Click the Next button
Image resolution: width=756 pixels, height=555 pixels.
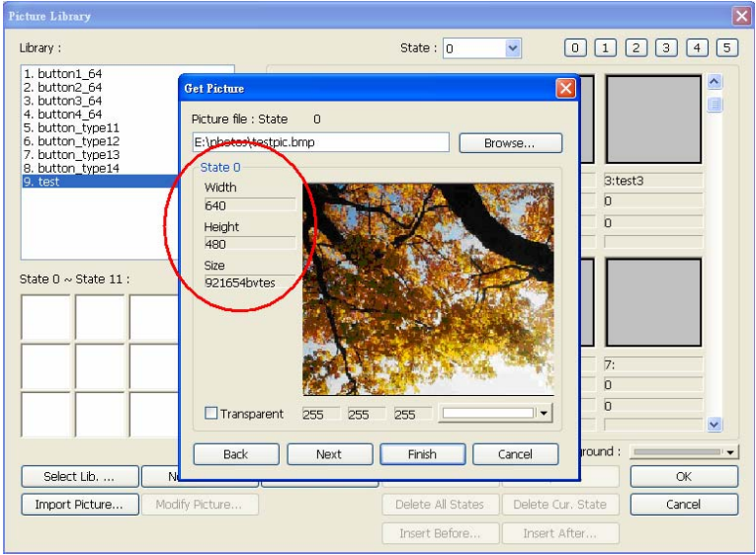[330, 454]
